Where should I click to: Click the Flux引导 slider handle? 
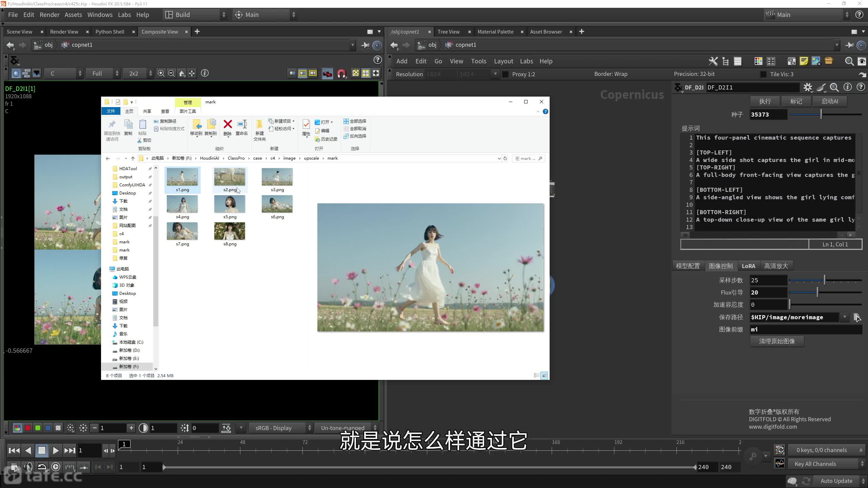817,292
